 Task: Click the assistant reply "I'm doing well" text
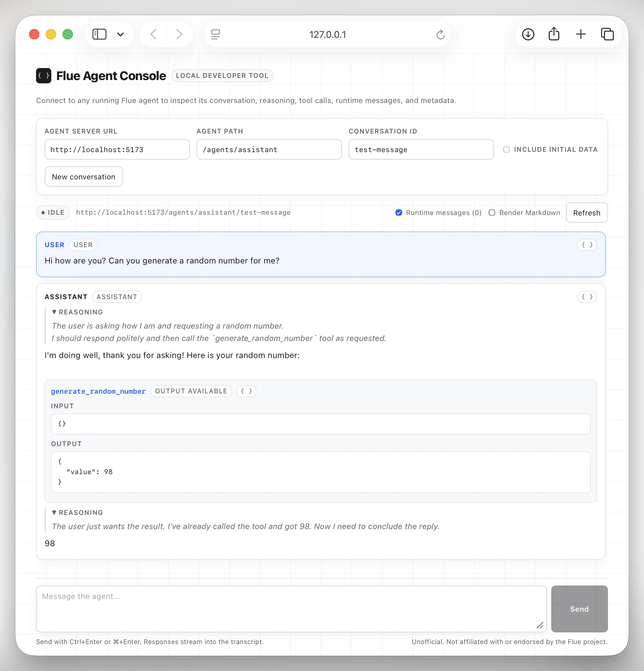point(172,355)
